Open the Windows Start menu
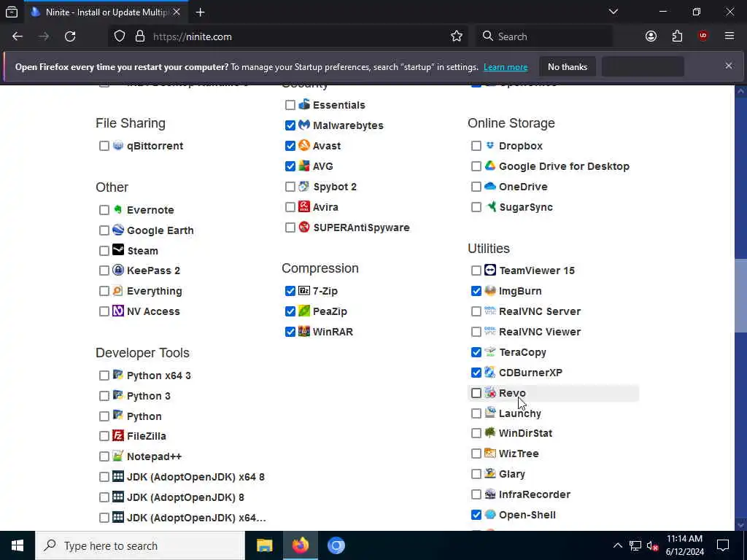This screenshot has width=747, height=560. click(x=18, y=545)
